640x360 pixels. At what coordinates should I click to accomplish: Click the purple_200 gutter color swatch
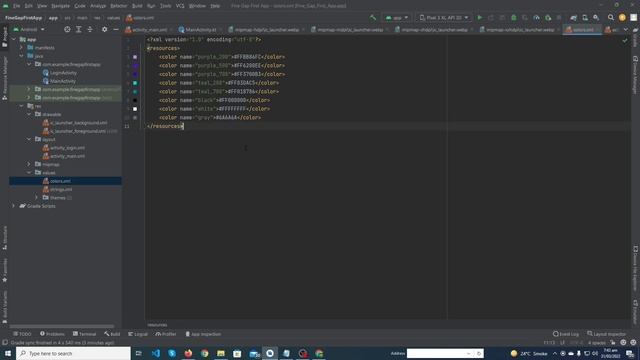(135, 57)
